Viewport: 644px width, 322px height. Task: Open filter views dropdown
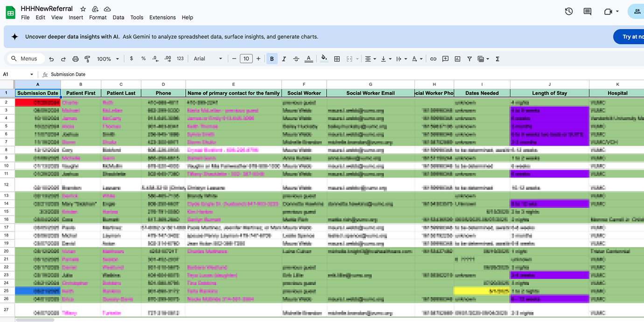click(x=483, y=59)
